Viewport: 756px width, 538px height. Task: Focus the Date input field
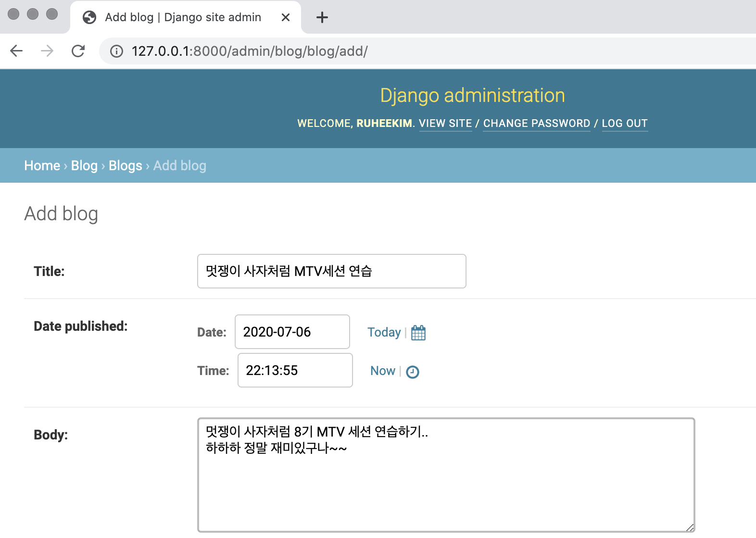(x=292, y=332)
